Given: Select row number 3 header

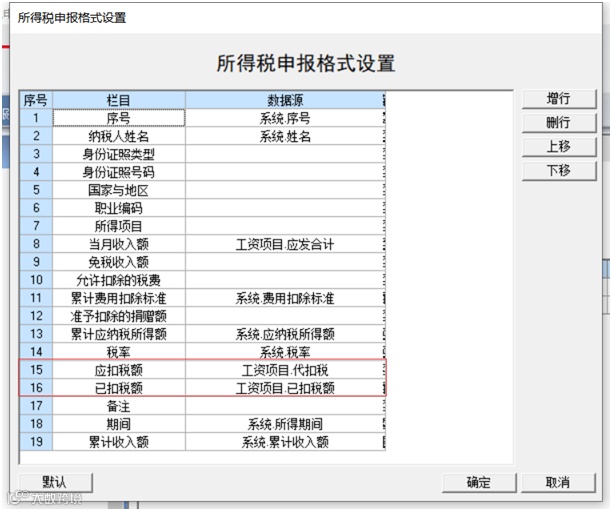Looking at the screenshot, I should pyautogui.click(x=36, y=154).
